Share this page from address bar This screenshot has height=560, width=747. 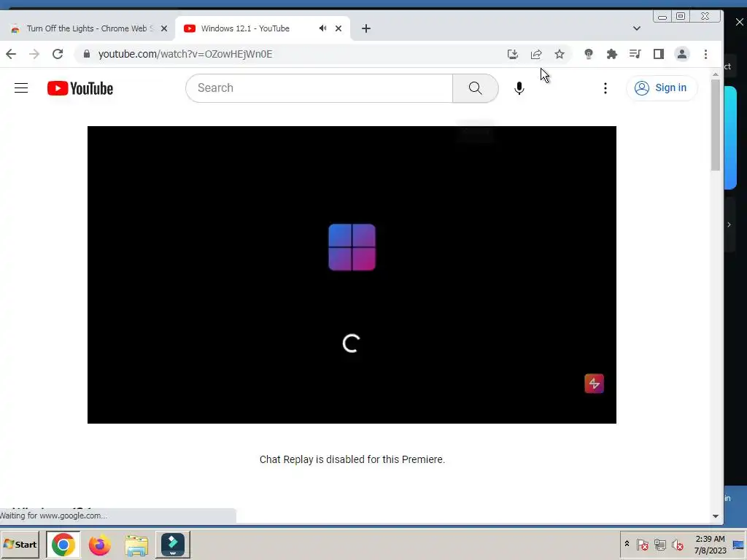tap(536, 54)
